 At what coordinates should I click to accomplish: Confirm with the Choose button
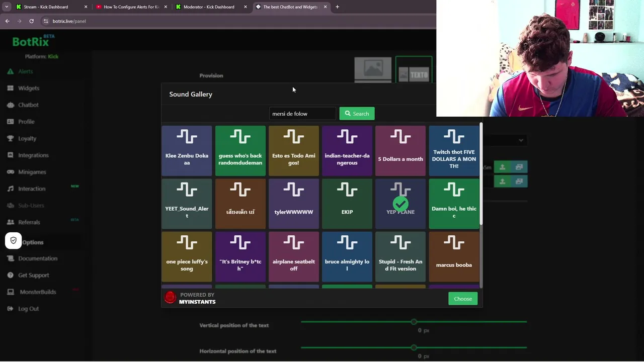[x=463, y=299]
